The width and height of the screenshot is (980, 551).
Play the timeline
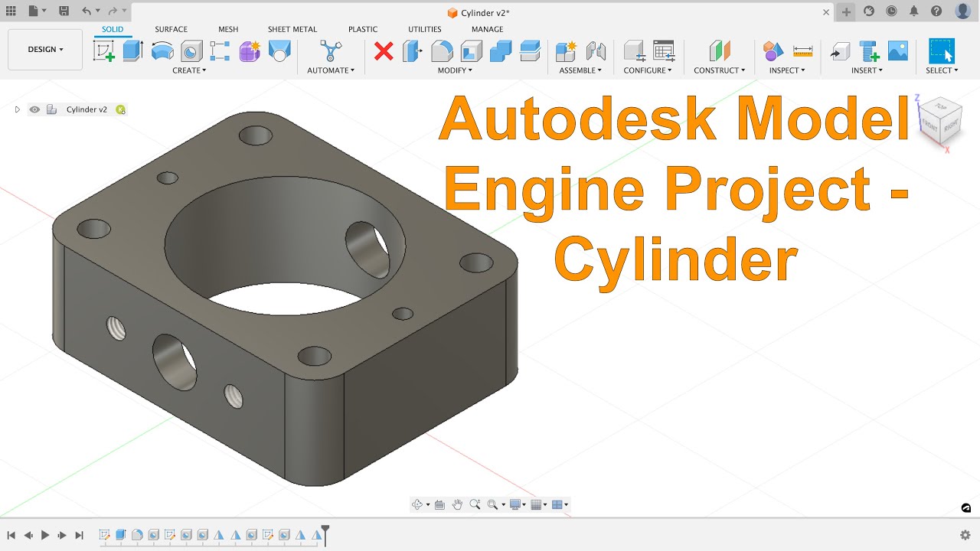[45, 536]
